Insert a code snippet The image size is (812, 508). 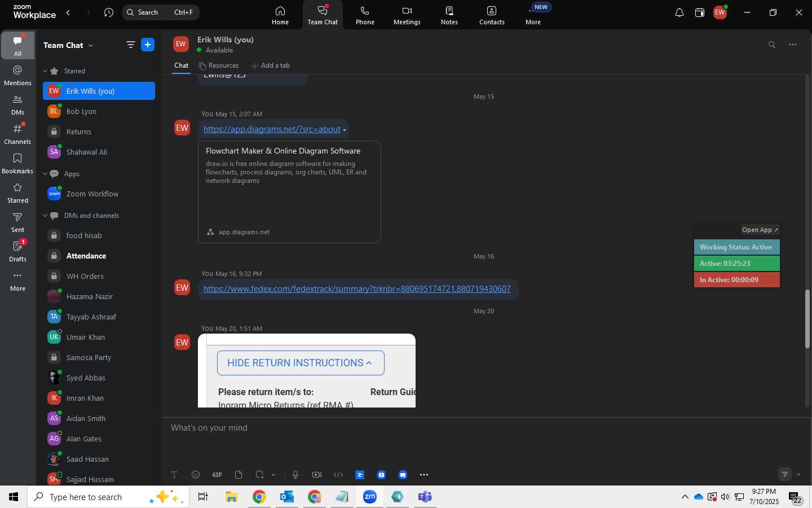click(338, 475)
